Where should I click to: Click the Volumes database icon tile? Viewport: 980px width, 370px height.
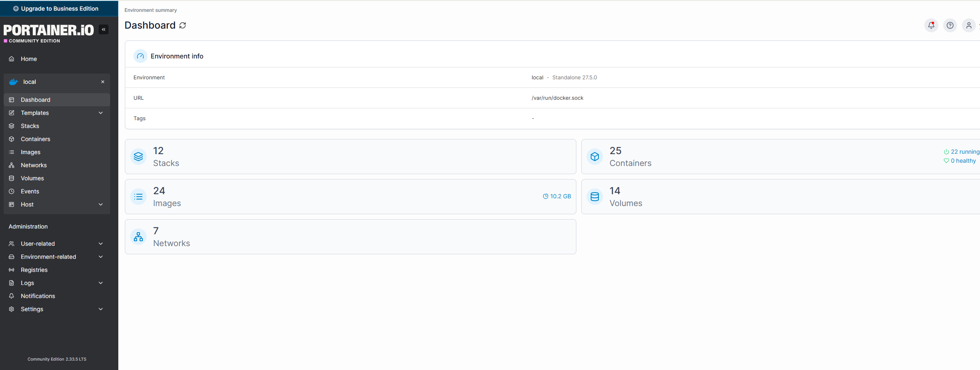(x=595, y=197)
